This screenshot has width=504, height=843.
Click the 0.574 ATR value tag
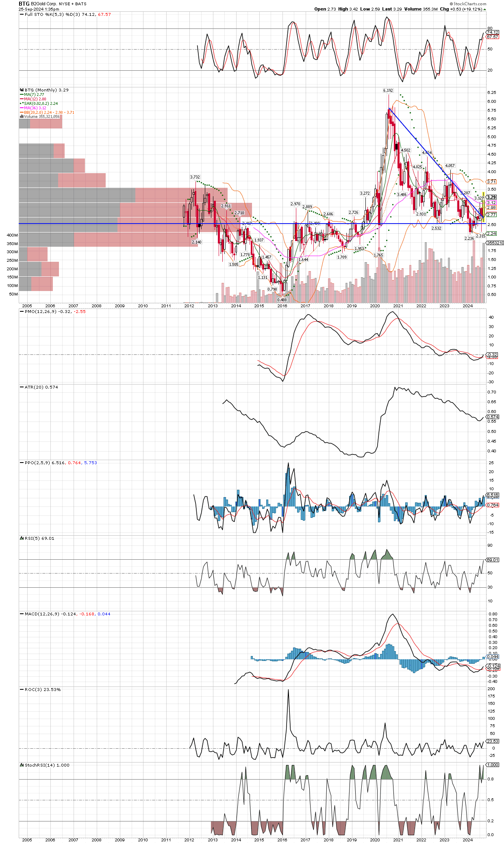[493, 417]
